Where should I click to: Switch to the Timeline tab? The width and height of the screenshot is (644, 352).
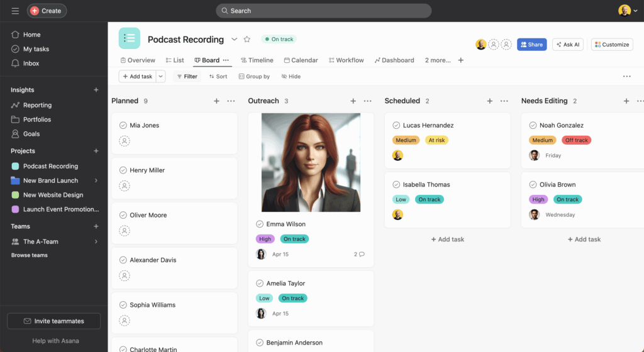(x=257, y=60)
